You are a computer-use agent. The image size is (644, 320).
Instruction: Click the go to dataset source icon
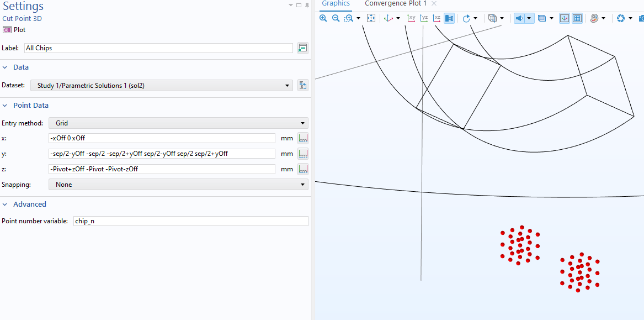pos(302,85)
